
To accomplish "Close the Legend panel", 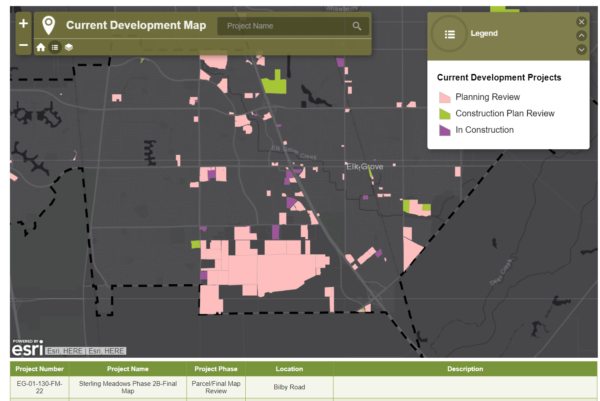I will point(581,22).
